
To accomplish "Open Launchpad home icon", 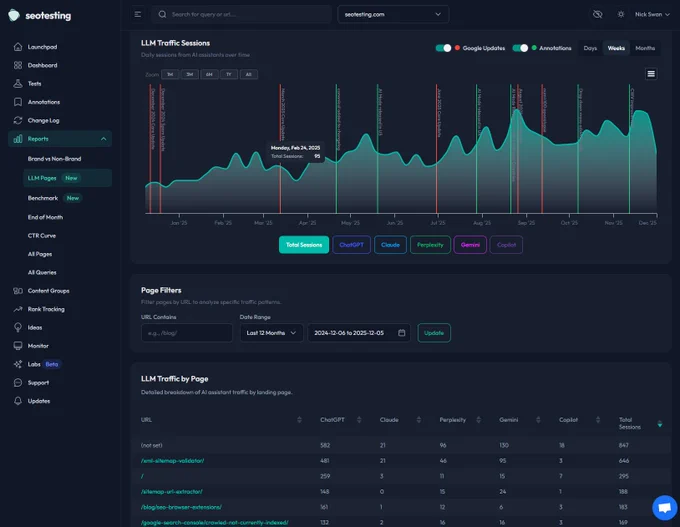I will 18,47.
